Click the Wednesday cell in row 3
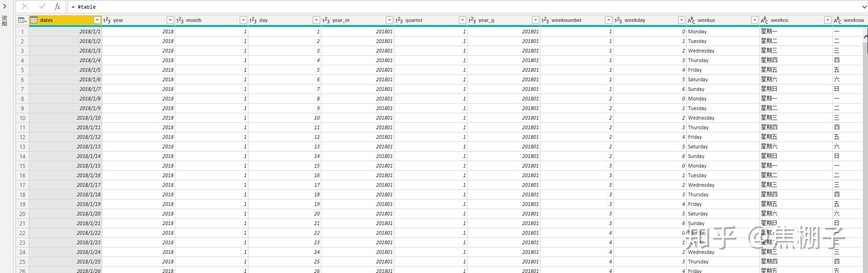The width and height of the screenshot is (868, 273). coord(723,51)
